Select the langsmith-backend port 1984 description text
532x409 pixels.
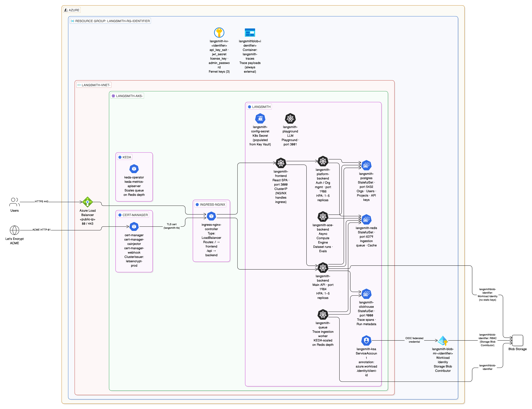[x=323, y=287]
